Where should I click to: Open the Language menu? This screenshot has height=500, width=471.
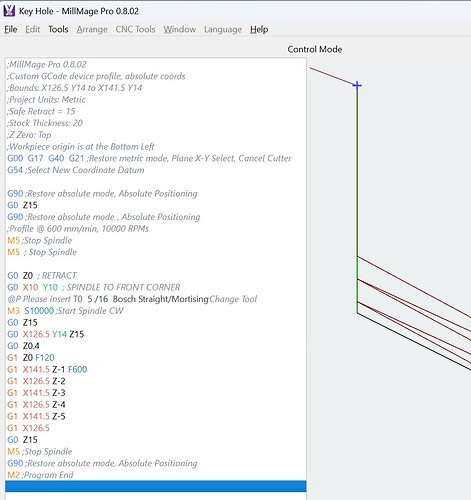tap(223, 29)
